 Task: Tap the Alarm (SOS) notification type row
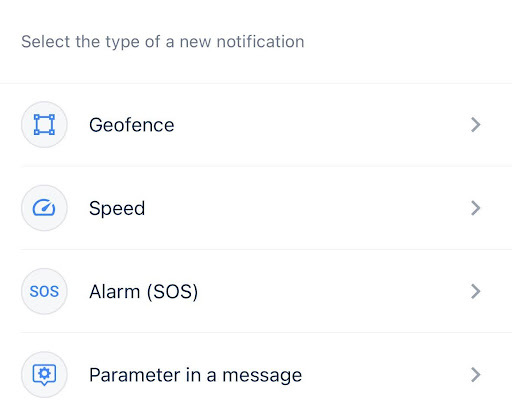(x=256, y=291)
